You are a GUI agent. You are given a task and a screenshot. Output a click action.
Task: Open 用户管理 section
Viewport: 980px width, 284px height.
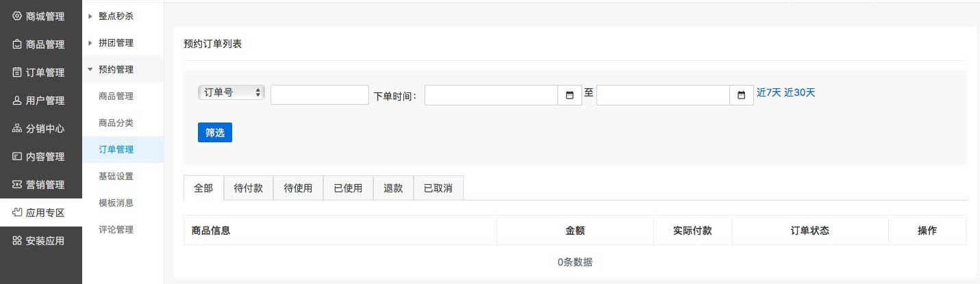[x=41, y=101]
